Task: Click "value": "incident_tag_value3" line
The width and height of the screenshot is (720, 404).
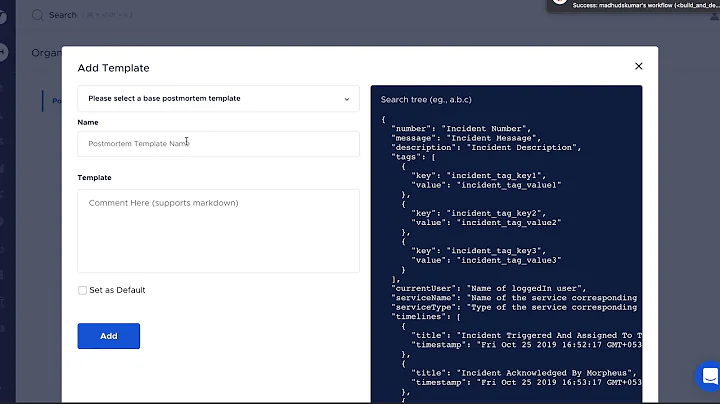Action: (x=486, y=260)
